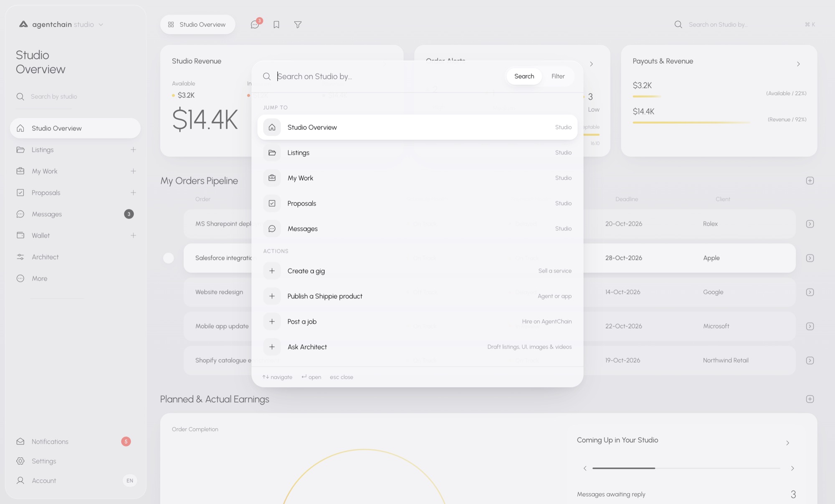Click the Revenue 92% progress bar
Image resolution: width=835 pixels, height=504 pixels.
691,123
